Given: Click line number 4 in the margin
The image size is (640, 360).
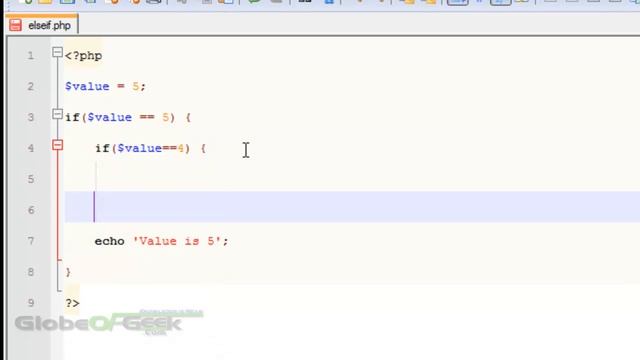Looking at the screenshot, I should pyautogui.click(x=31, y=148).
